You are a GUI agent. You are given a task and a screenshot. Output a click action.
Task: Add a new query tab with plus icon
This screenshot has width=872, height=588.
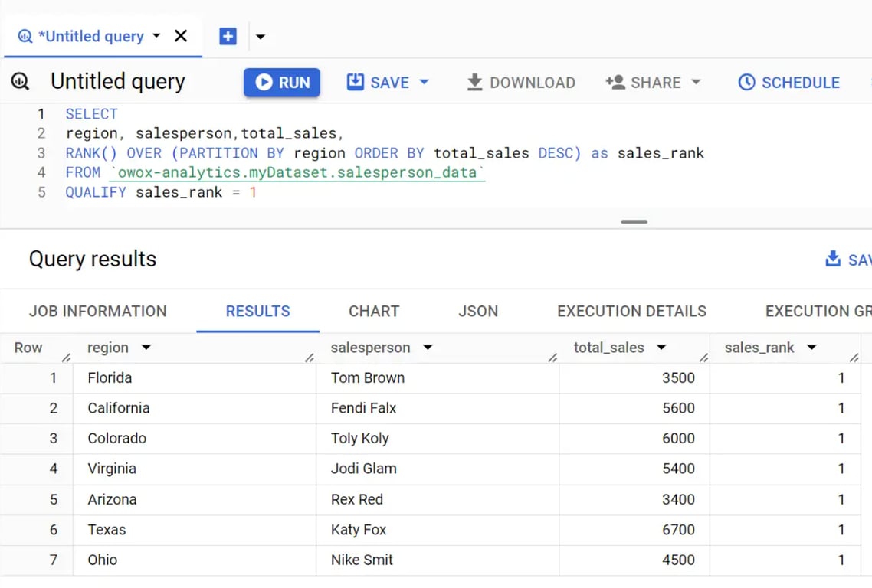(228, 37)
